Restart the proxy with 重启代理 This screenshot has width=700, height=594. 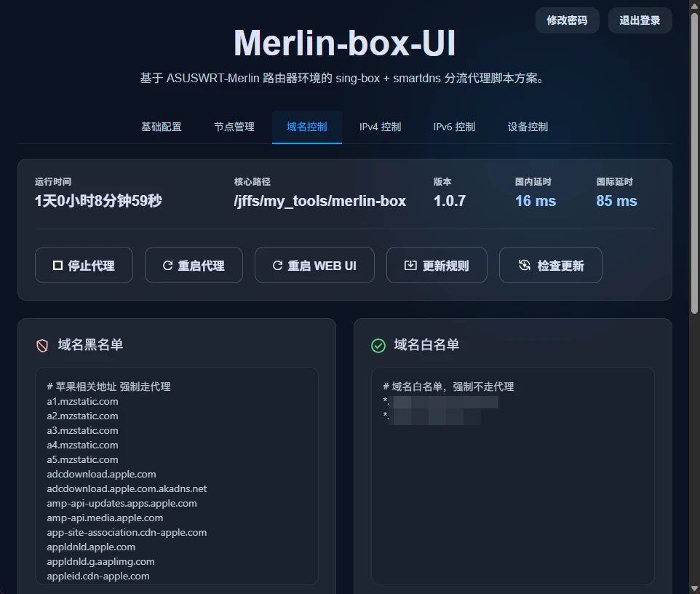point(194,265)
